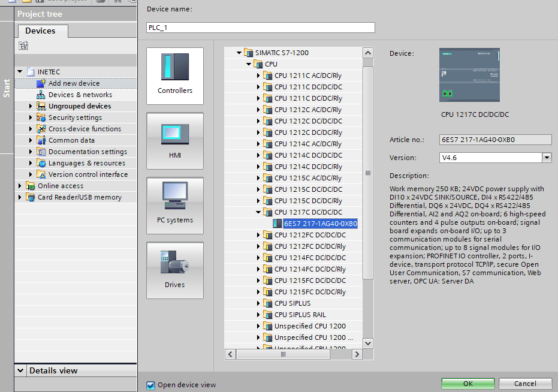Viewport: 558px width, 392px height.
Task: Collapse CPU 1217C DC/DC/DC node
Action: click(258, 212)
